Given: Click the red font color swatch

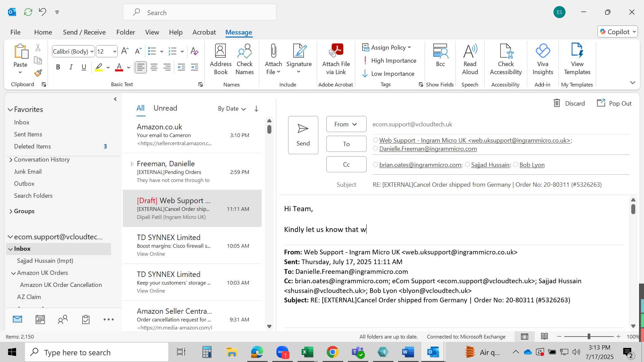Looking at the screenshot, I should click(119, 67).
